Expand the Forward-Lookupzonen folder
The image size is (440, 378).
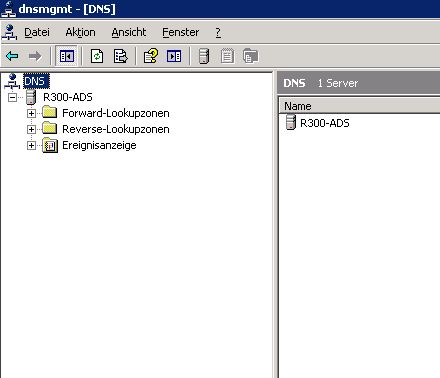[x=31, y=113]
